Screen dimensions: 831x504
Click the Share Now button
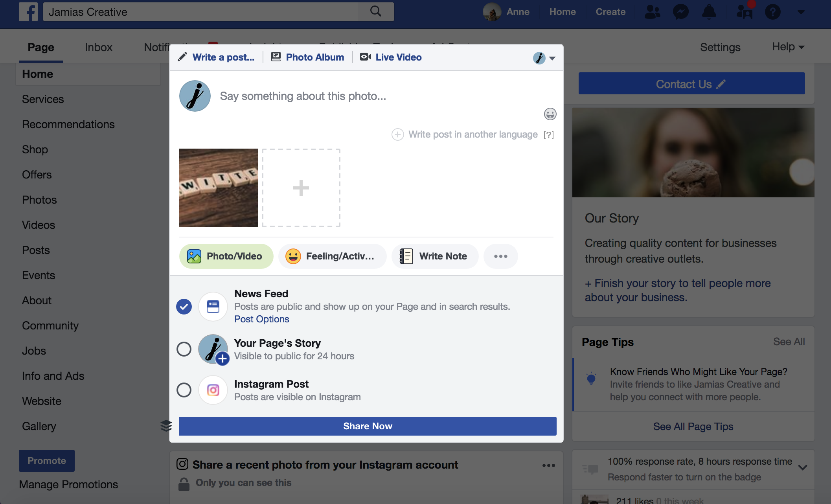368,426
